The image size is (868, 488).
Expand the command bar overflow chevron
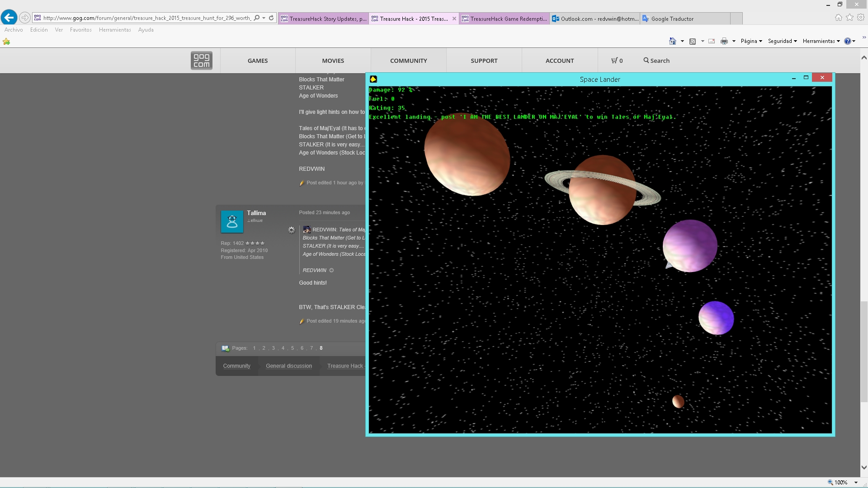click(864, 38)
